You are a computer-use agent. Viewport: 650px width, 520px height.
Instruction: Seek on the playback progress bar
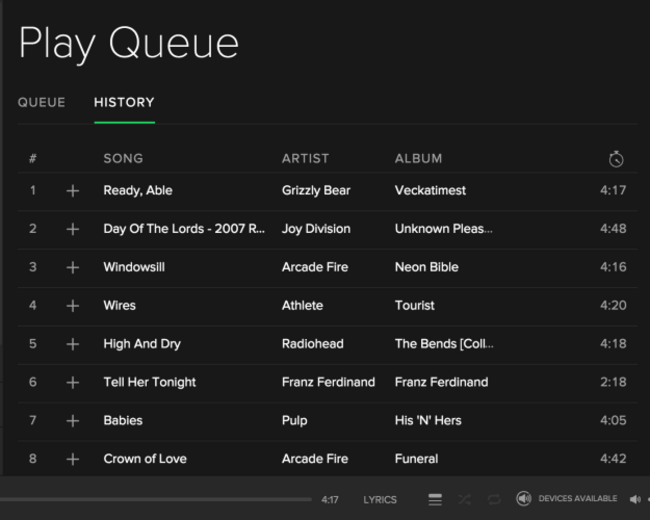pyautogui.click(x=155, y=499)
